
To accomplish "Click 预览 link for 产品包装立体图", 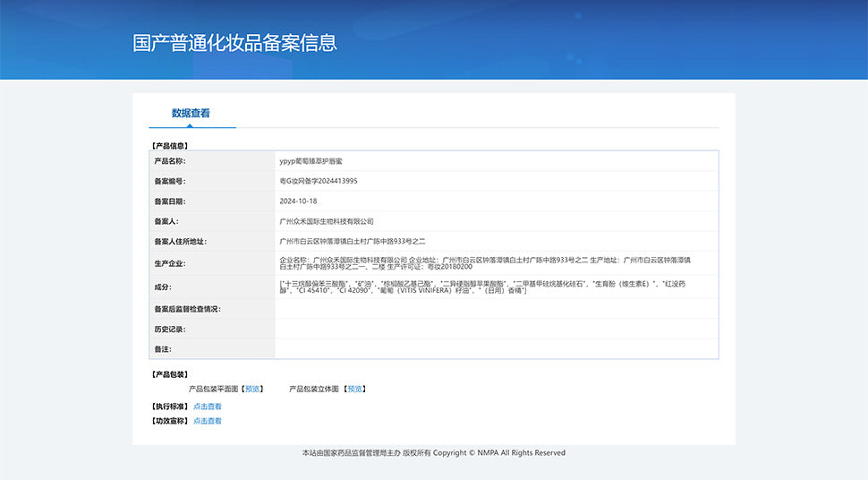I will (x=355, y=389).
